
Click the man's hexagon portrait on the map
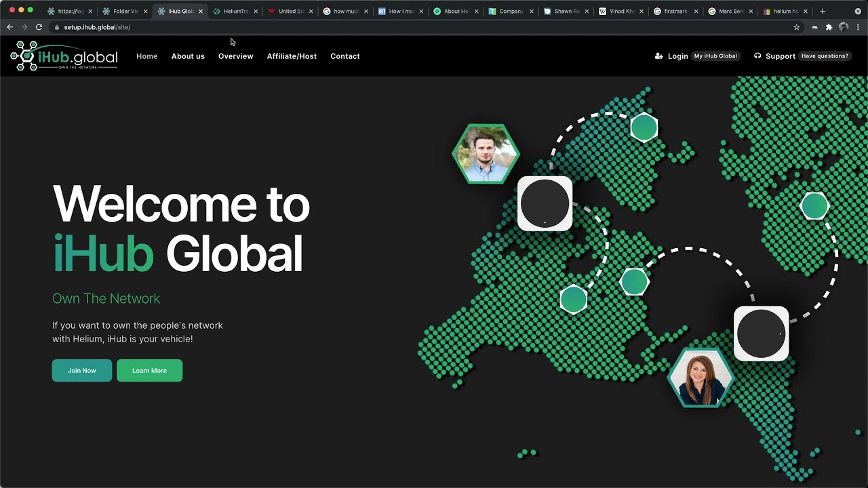486,154
